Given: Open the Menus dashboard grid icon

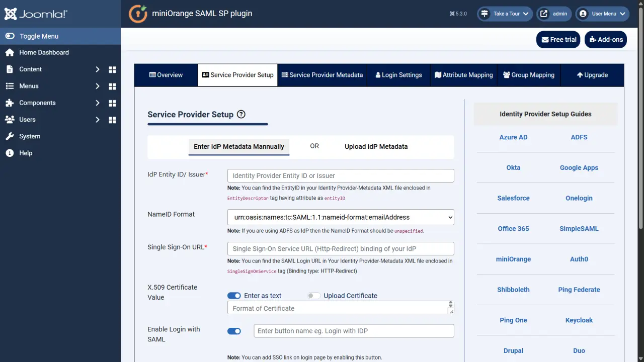Looking at the screenshot, I should pos(112,86).
